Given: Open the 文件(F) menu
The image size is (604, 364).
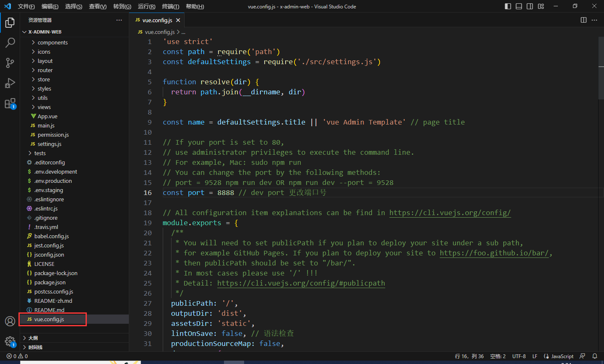Looking at the screenshot, I should tap(26, 6).
